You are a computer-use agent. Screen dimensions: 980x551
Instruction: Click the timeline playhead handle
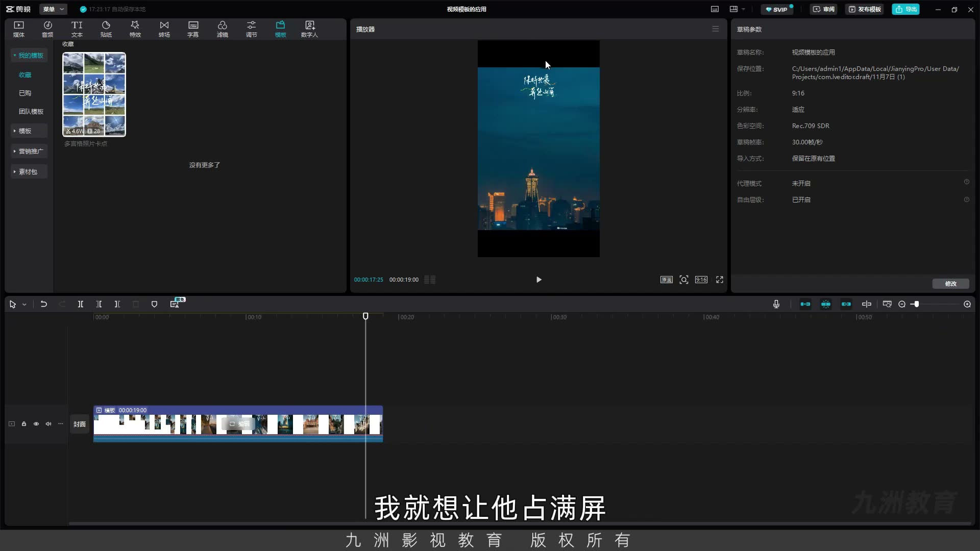(x=365, y=316)
